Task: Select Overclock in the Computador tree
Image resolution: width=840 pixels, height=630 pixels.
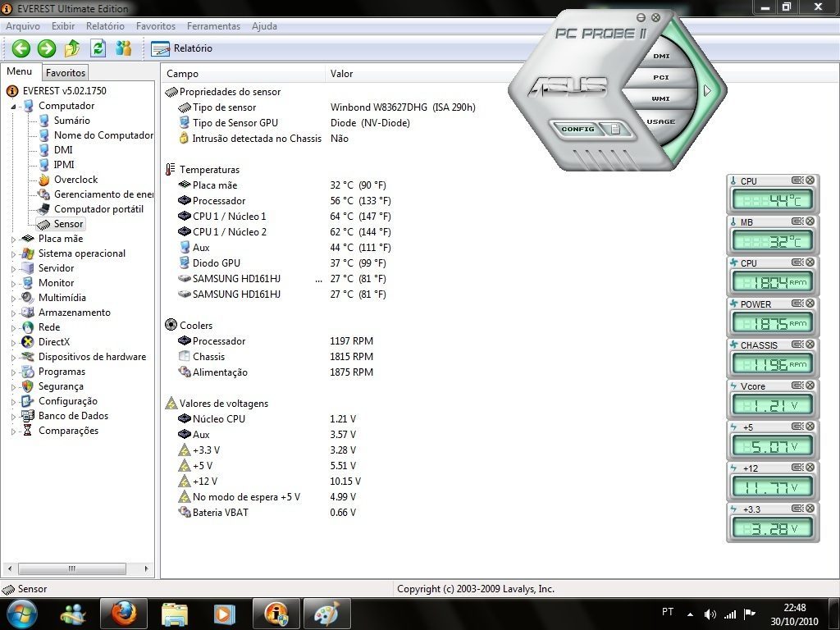Action: click(76, 180)
